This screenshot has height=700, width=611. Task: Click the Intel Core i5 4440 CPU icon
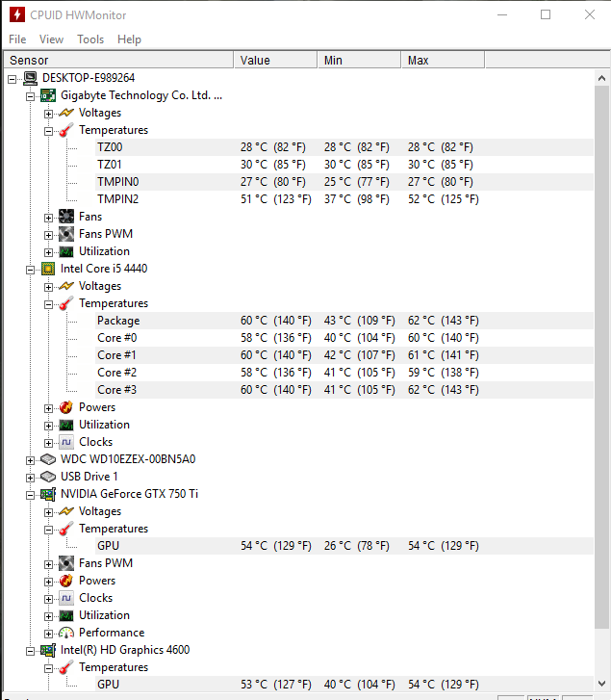coord(48,269)
